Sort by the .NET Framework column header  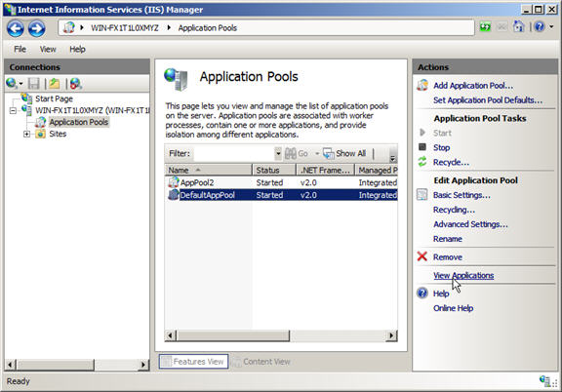click(x=326, y=170)
